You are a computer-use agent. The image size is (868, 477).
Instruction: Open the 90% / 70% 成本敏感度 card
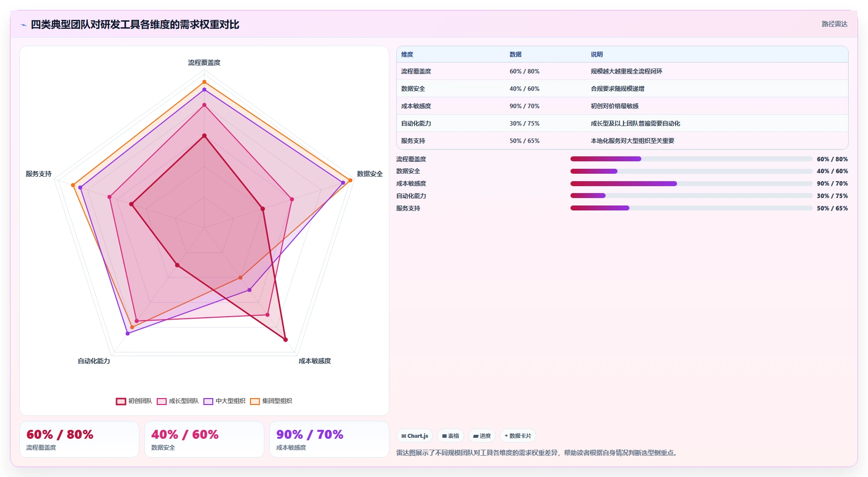(329, 439)
